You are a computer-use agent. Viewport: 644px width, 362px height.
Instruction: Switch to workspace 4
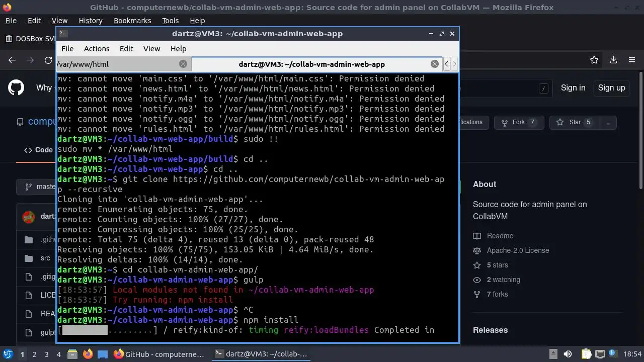[58, 354]
